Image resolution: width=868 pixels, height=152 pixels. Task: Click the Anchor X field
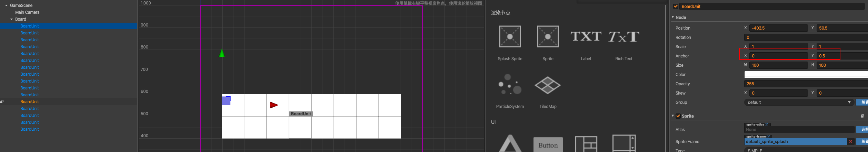(x=778, y=56)
